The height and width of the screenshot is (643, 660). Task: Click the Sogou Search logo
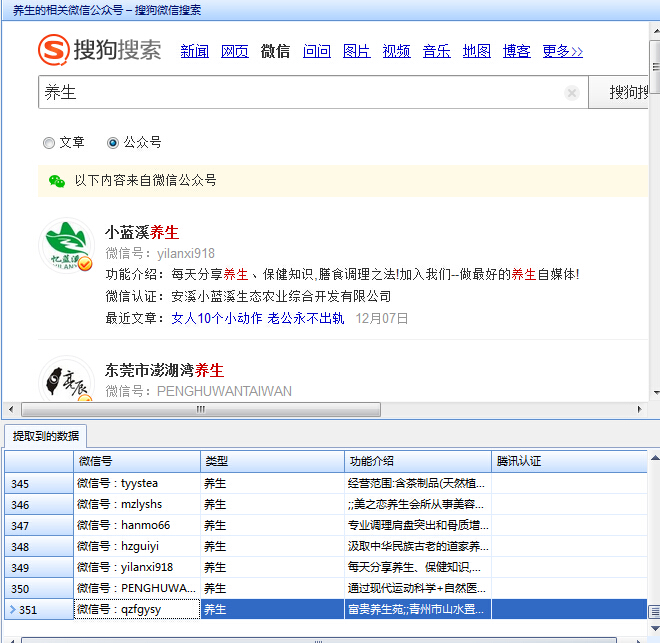click(100, 50)
